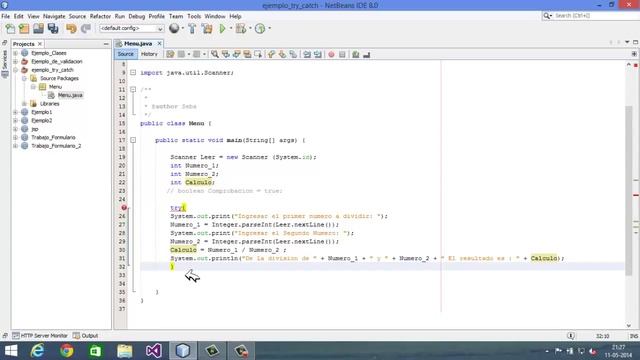The height and width of the screenshot is (360, 640).
Task: Click the New Project toolbar icon
Action: tap(24, 29)
